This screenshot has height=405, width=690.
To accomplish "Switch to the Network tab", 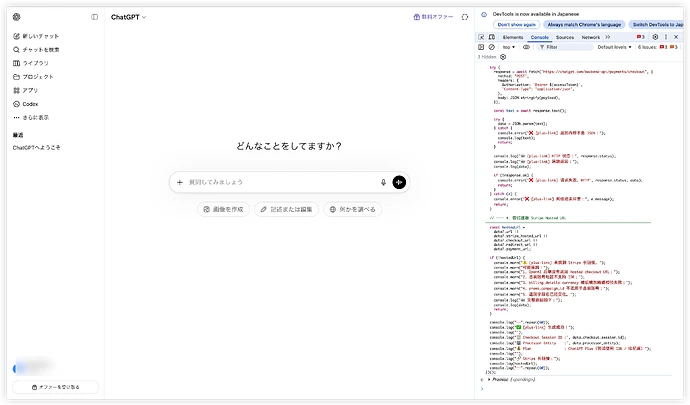I will click(591, 37).
